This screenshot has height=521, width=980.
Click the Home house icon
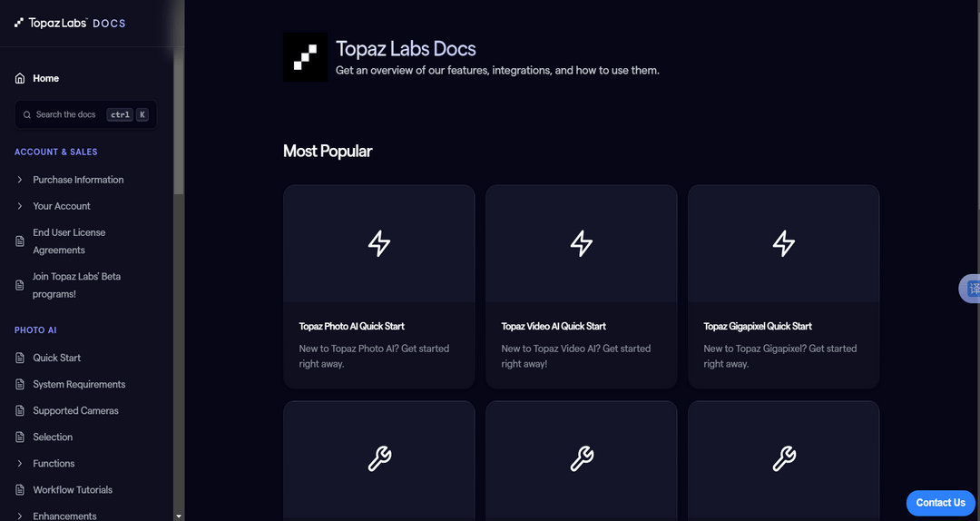[x=20, y=79]
